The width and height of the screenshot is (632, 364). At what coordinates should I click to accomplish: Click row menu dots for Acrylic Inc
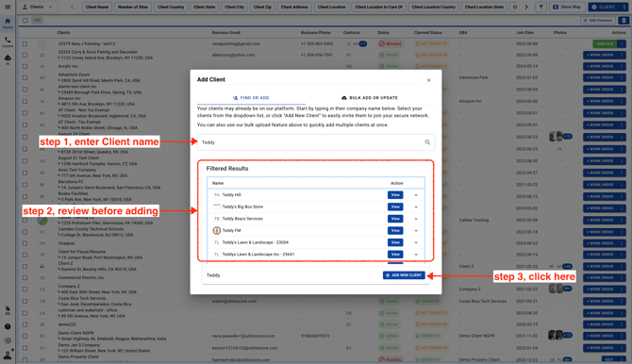622,66
